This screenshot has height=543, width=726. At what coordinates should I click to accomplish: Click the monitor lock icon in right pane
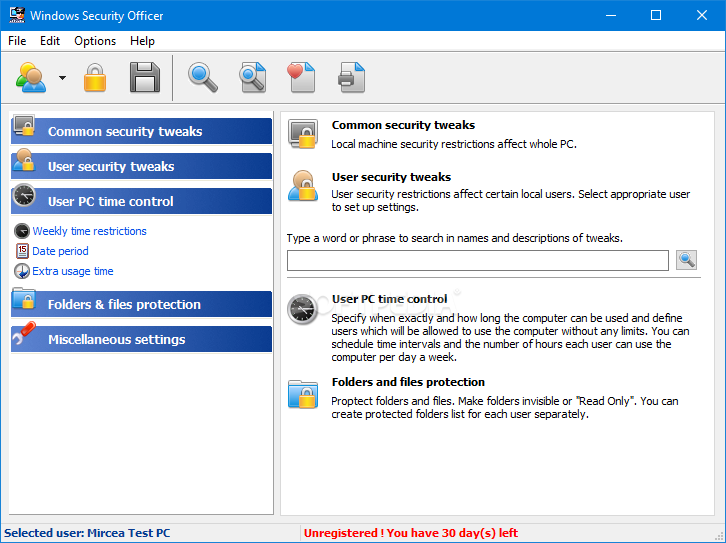[303, 134]
